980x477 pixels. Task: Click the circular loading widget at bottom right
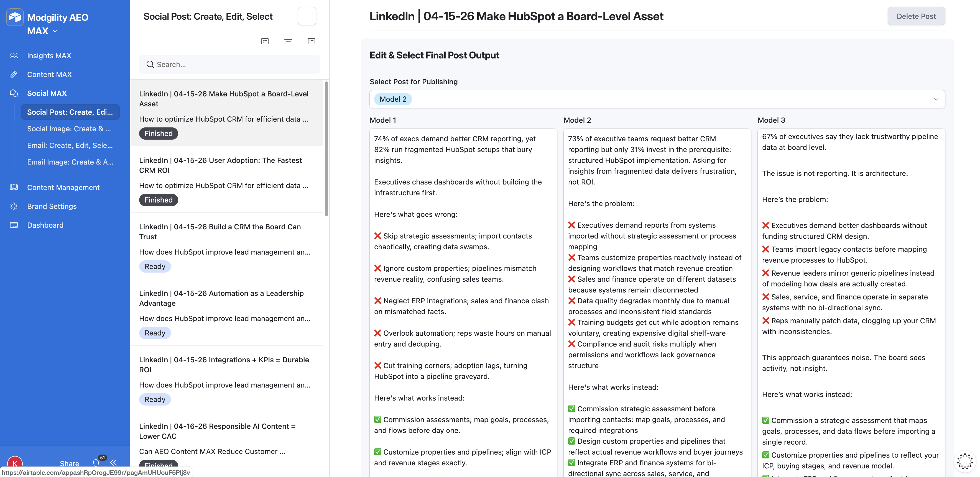pyautogui.click(x=965, y=461)
